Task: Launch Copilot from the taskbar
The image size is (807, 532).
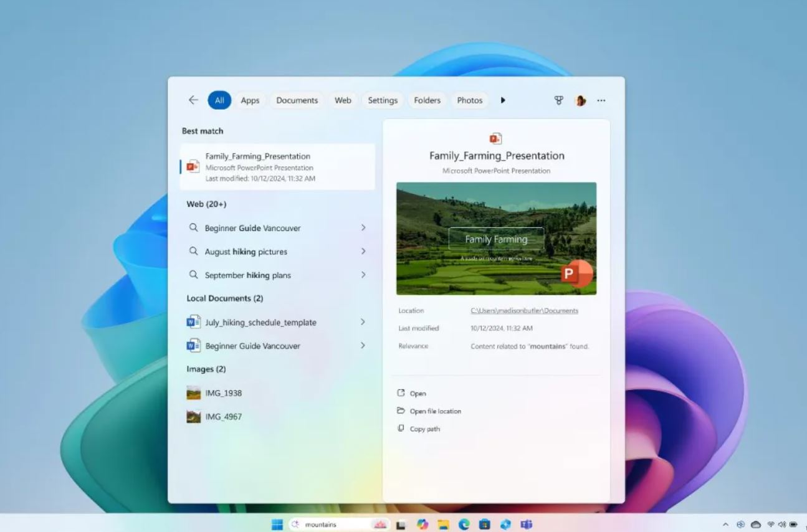Action: click(x=423, y=525)
